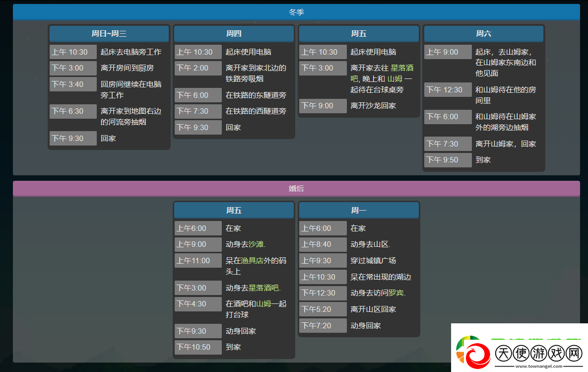
Task: Click text '动身去山区.'
Action: click(x=370, y=244)
